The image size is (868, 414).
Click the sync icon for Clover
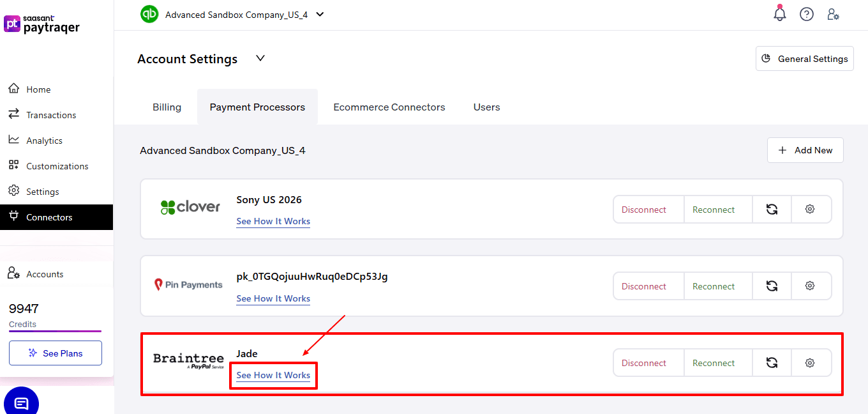click(772, 210)
